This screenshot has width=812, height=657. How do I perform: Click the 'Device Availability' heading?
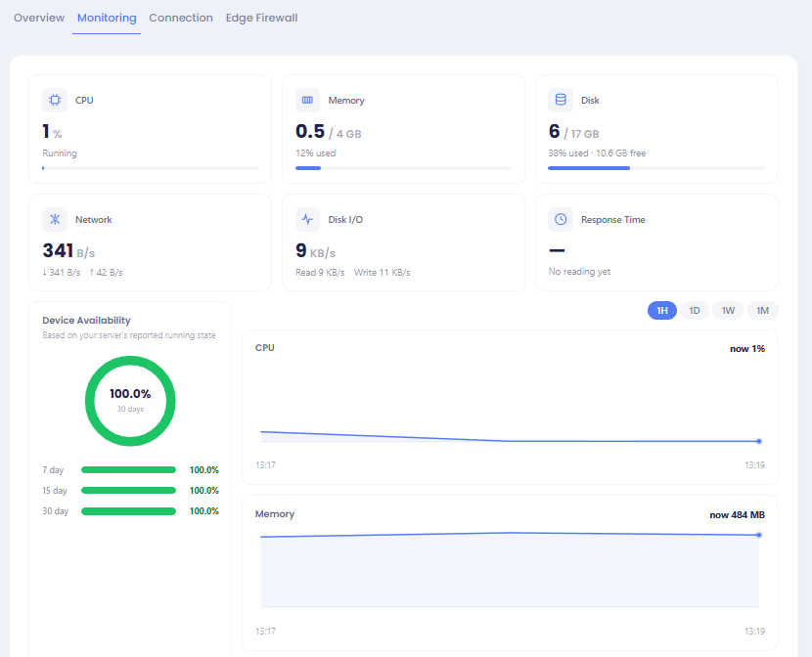[86, 321]
